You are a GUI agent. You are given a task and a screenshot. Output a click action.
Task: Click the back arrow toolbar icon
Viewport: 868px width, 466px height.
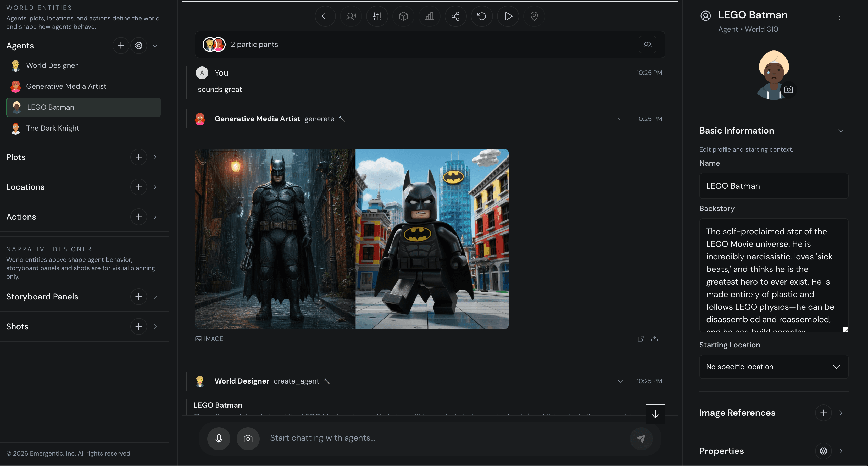tap(325, 16)
